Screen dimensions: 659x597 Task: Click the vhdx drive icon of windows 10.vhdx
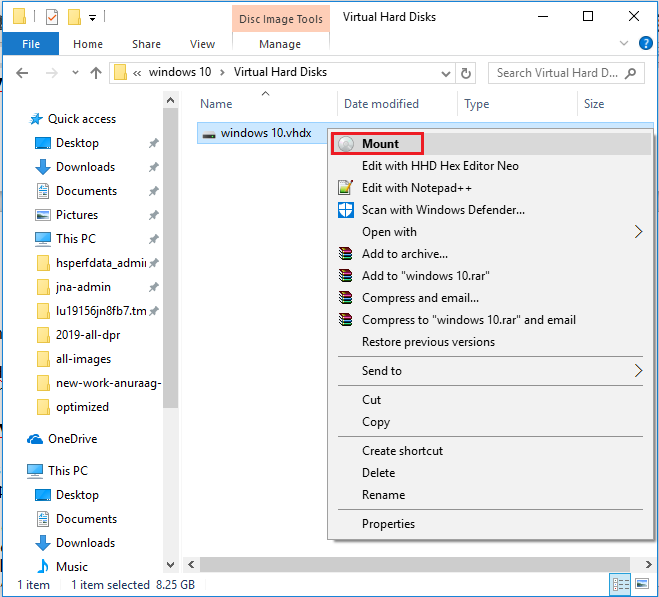209,134
